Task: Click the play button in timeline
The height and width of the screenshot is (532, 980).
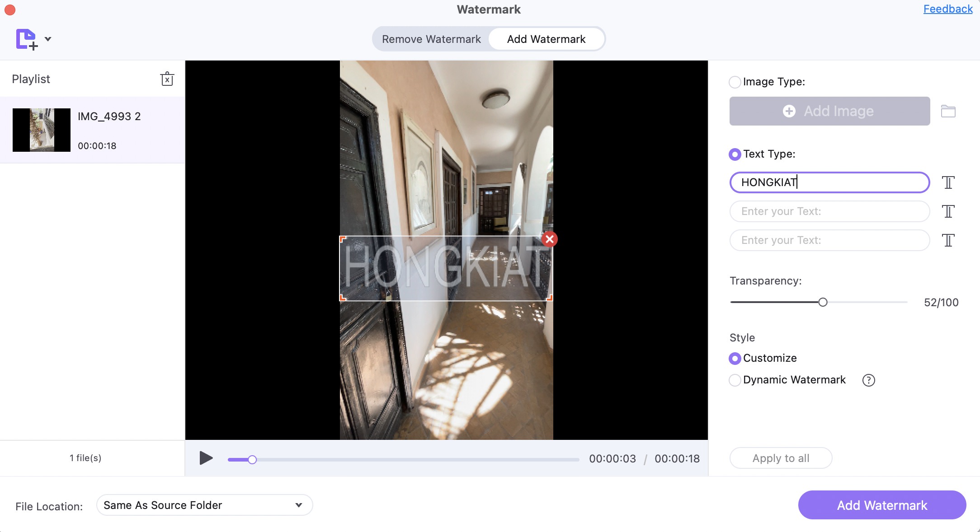Action: [x=206, y=459]
